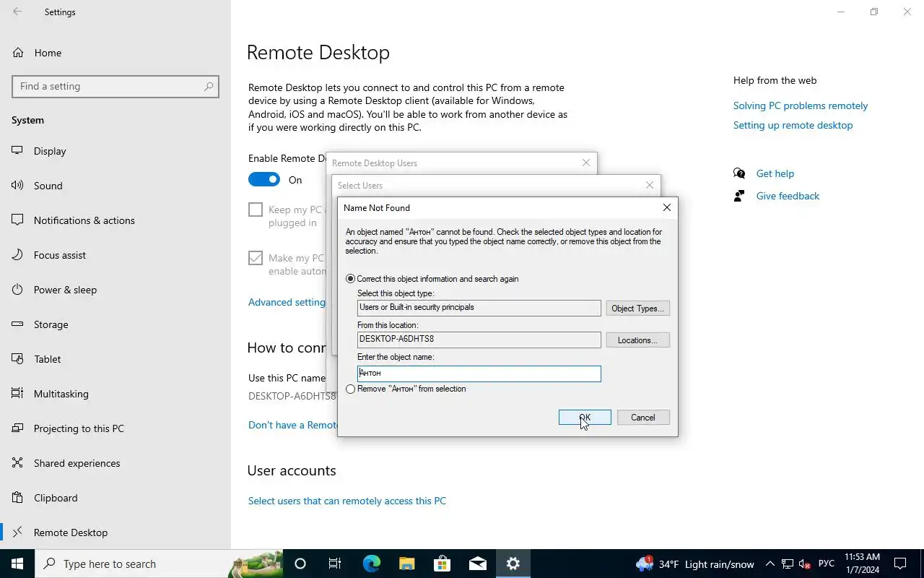Click the Get help link
The width and height of the screenshot is (924, 578).
click(x=775, y=173)
